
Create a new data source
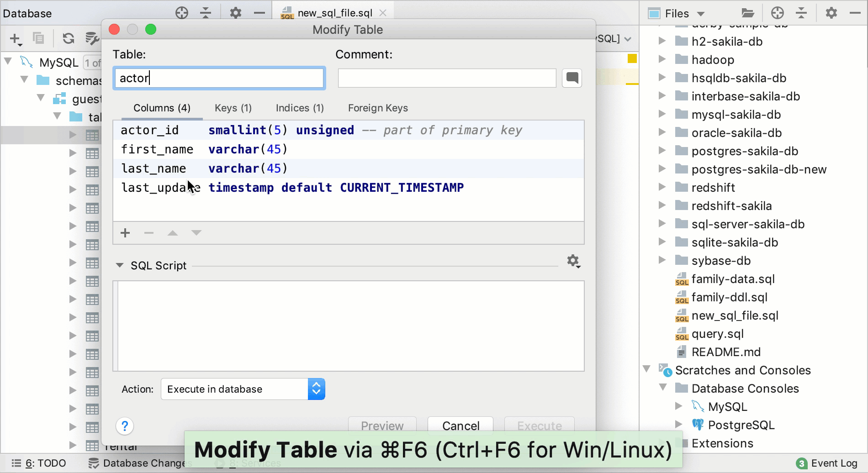[x=15, y=38]
